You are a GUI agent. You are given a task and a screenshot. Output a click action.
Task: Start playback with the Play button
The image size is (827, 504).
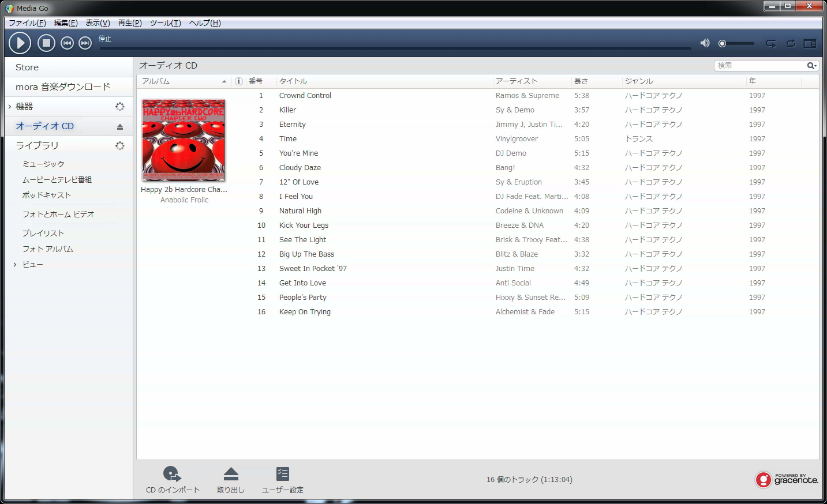[x=20, y=43]
